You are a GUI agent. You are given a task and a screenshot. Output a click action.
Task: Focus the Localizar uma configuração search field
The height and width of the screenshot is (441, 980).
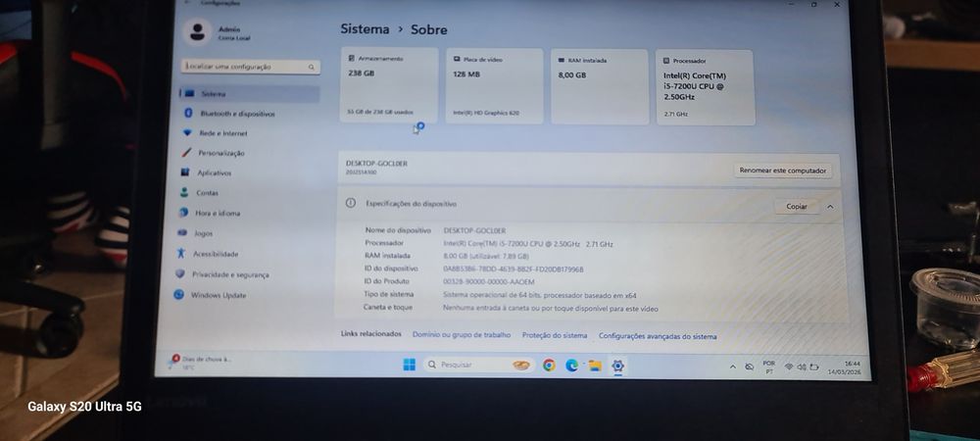[251, 67]
